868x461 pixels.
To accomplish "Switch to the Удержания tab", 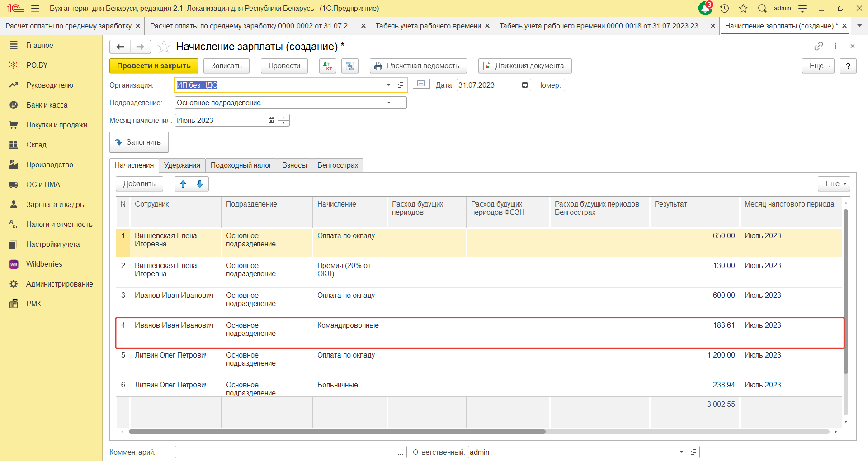I will (x=182, y=165).
